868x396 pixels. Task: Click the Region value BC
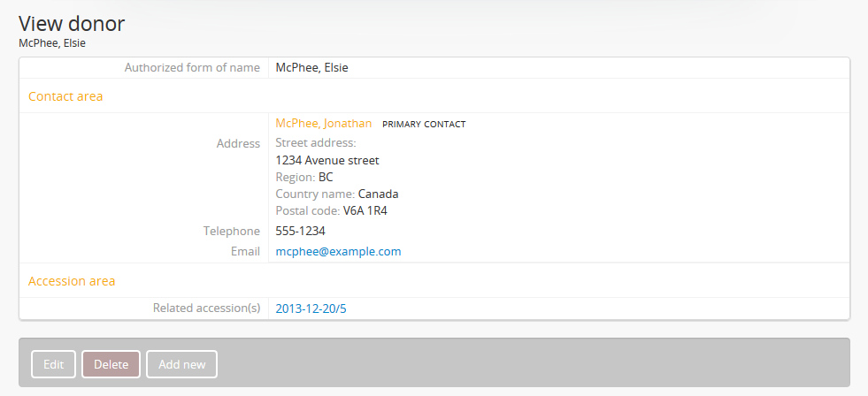[x=326, y=178]
